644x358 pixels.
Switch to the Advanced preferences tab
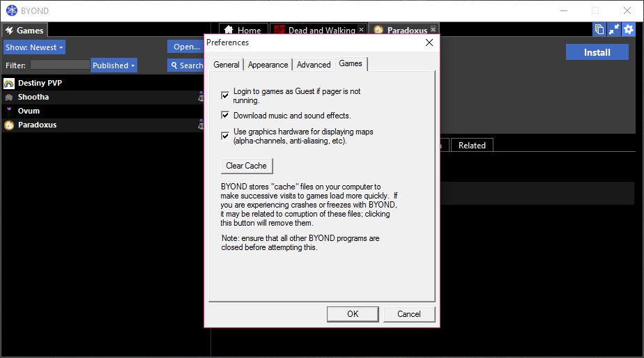[314, 65]
